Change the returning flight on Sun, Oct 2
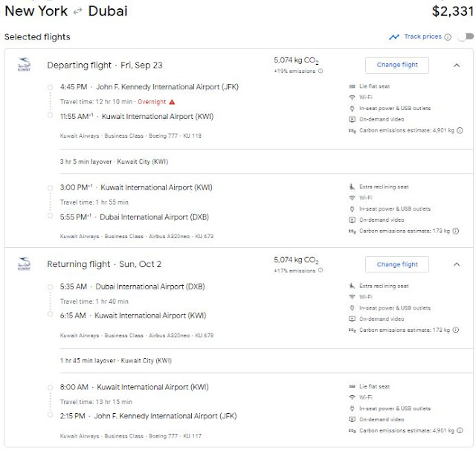The width and height of the screenshot is (476, 451). tap(397, 264)
